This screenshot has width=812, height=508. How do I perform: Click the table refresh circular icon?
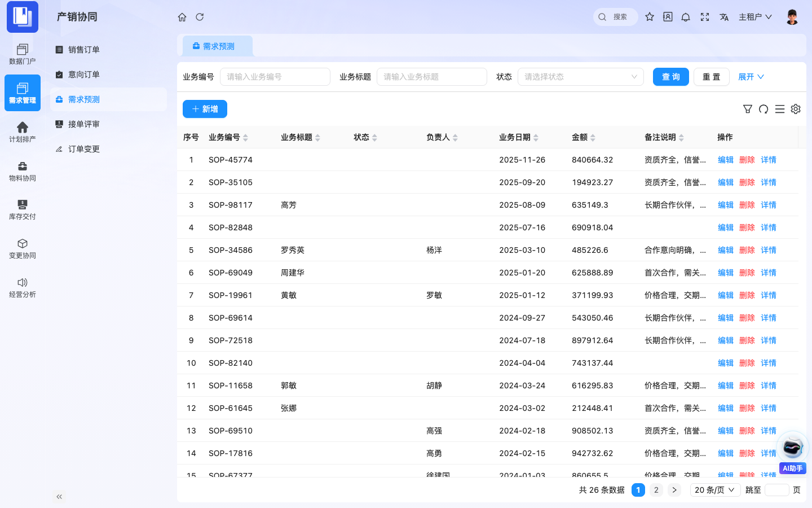tap(764, 109)
